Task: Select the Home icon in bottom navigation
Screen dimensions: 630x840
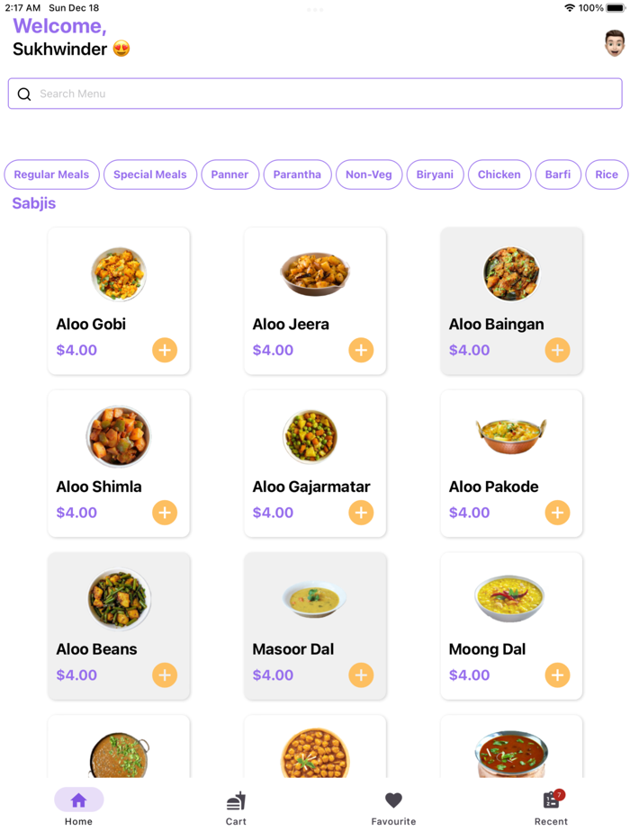Action: click(x=78, y=800)
